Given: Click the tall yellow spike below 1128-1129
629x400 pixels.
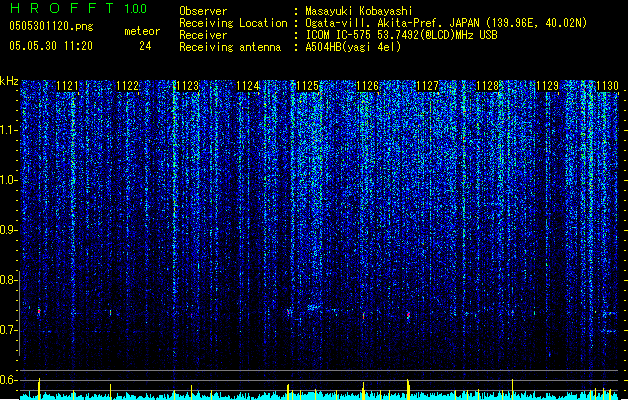Looking at the screenshot, I should pos(512,389).
